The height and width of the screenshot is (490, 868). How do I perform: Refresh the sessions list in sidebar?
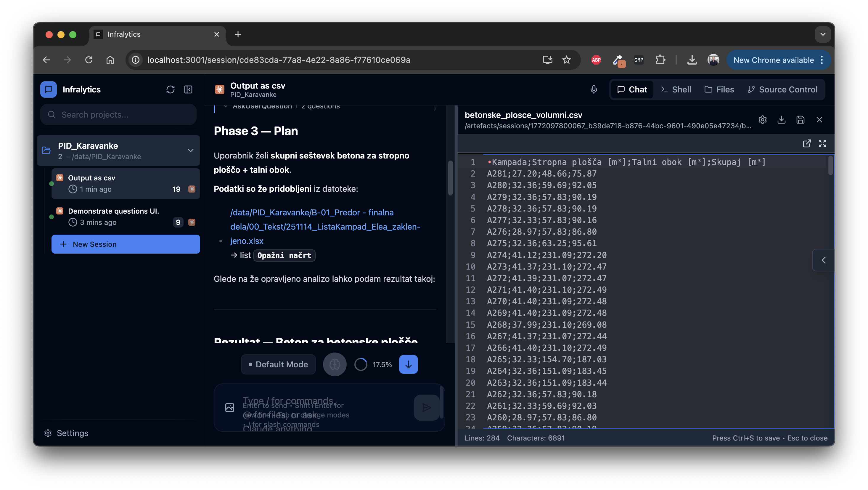[x=171, y=89]
